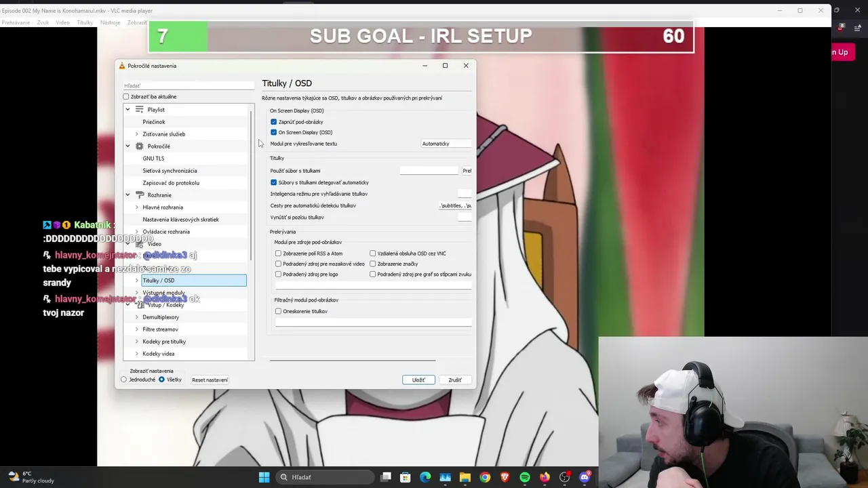Image resolution: width=868 pixels, height=488 pixels.
Task: Select 'Zapisovač do protokolu' tree item
Action: coord(171,183)
